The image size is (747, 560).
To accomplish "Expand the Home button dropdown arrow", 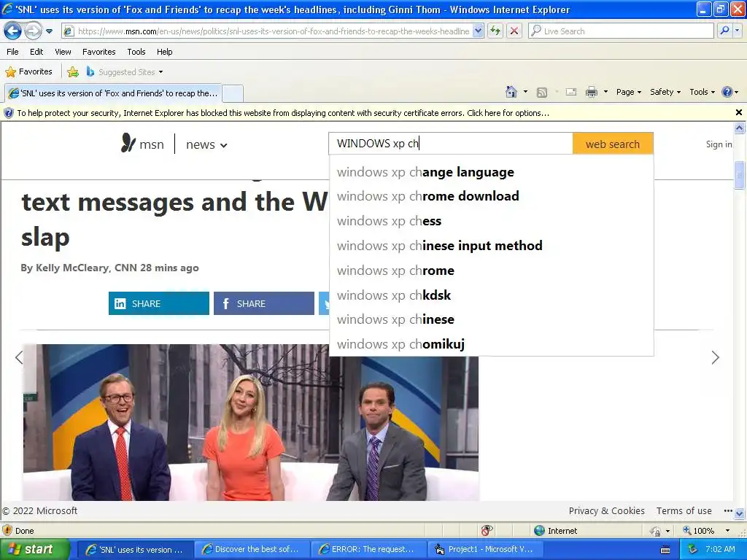I will [525, 92].
